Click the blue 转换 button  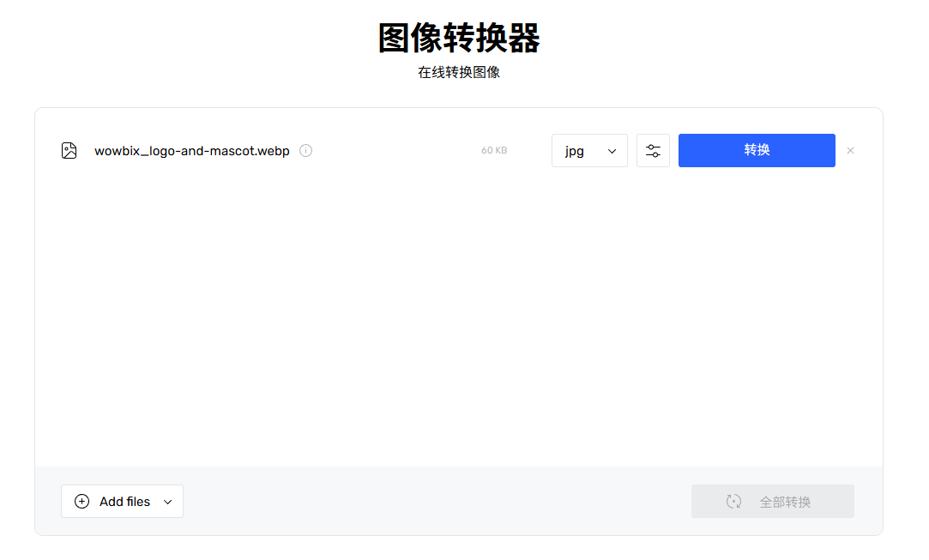[x=757, y=150]
